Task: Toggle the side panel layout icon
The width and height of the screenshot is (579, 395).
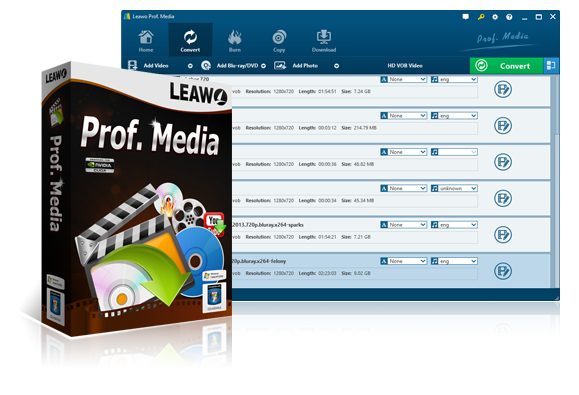Action: 551,66
